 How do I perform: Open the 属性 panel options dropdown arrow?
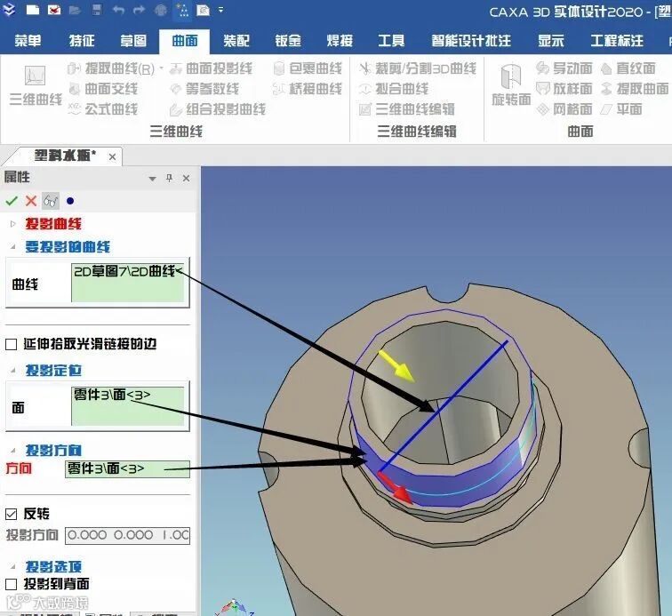[x=152, y=179]
